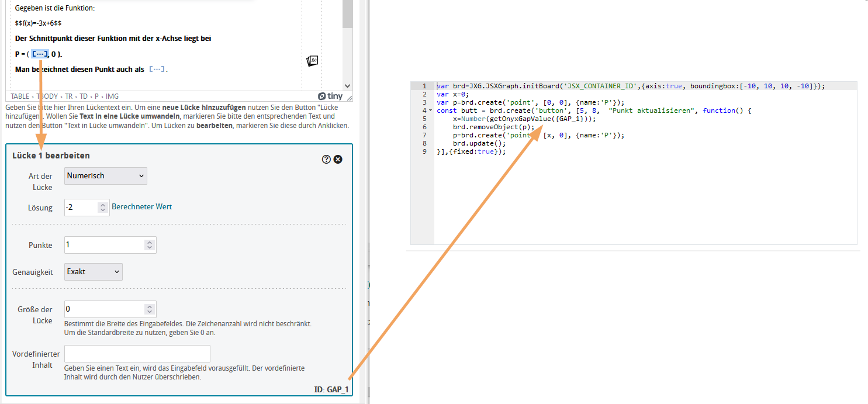Select the highlighted first gap placeholder
Image resolution: width=868 pixels, height=404 pixels.
click(40, 54)
